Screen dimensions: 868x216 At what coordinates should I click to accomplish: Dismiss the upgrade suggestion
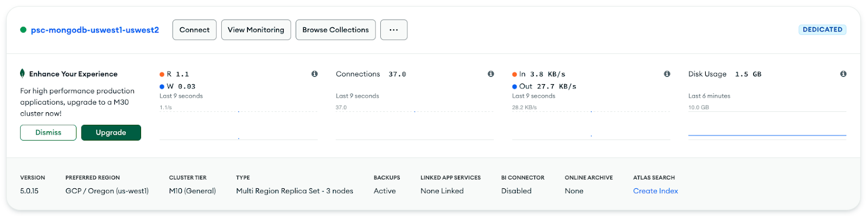(48, 132)
